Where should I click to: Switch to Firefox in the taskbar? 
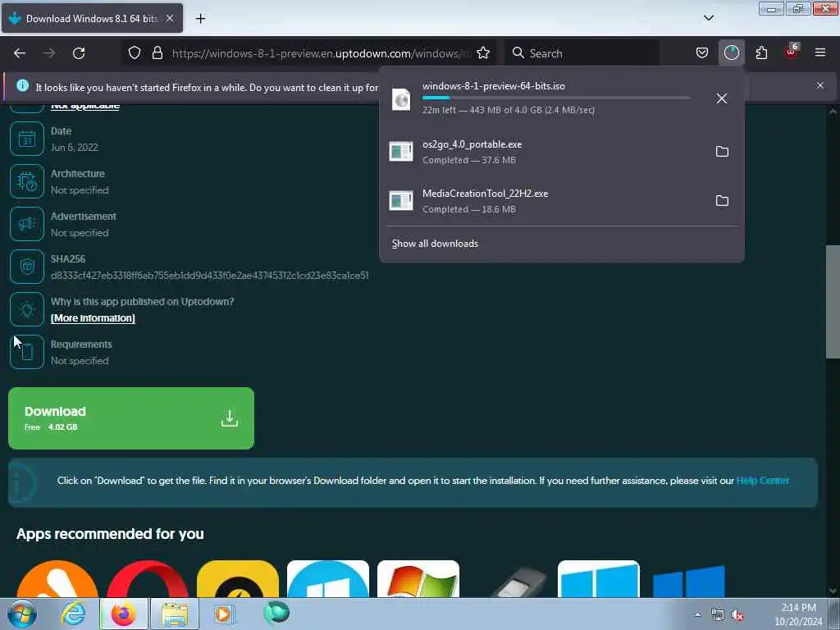click(x=123, y=614)
